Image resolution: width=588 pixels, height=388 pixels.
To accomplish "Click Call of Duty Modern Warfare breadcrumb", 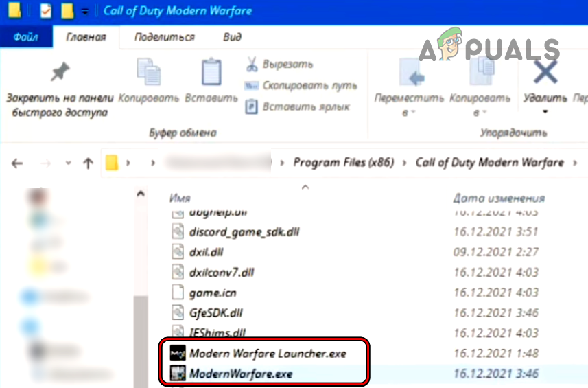I will (490, 163).
